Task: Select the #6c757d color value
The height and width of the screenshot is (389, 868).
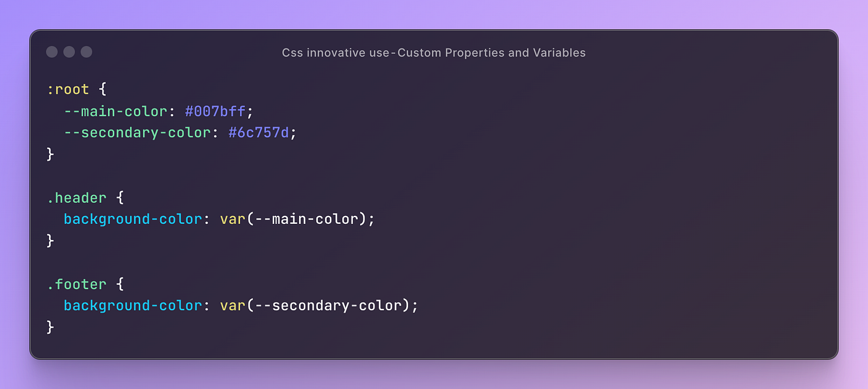Action: point(259,133)
